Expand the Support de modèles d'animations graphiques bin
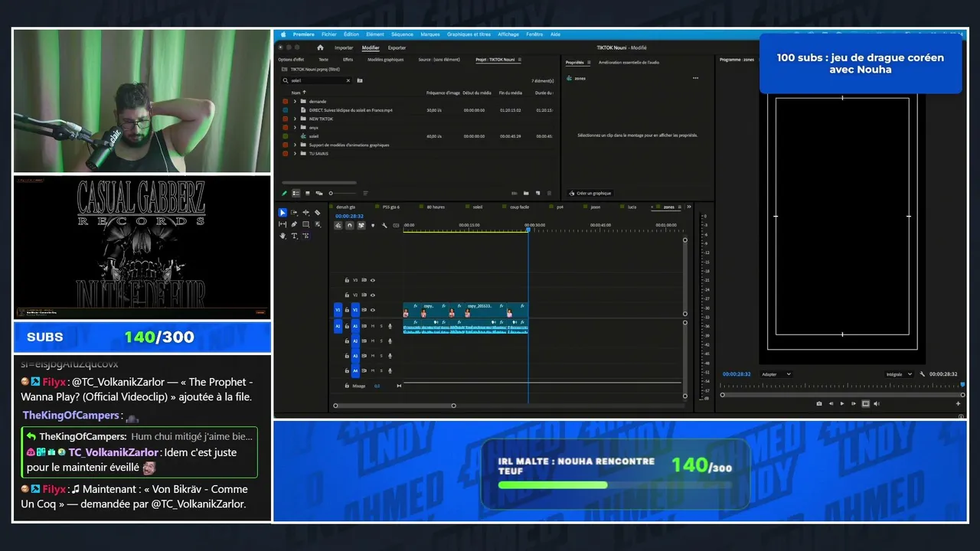 tap(295, 145)
